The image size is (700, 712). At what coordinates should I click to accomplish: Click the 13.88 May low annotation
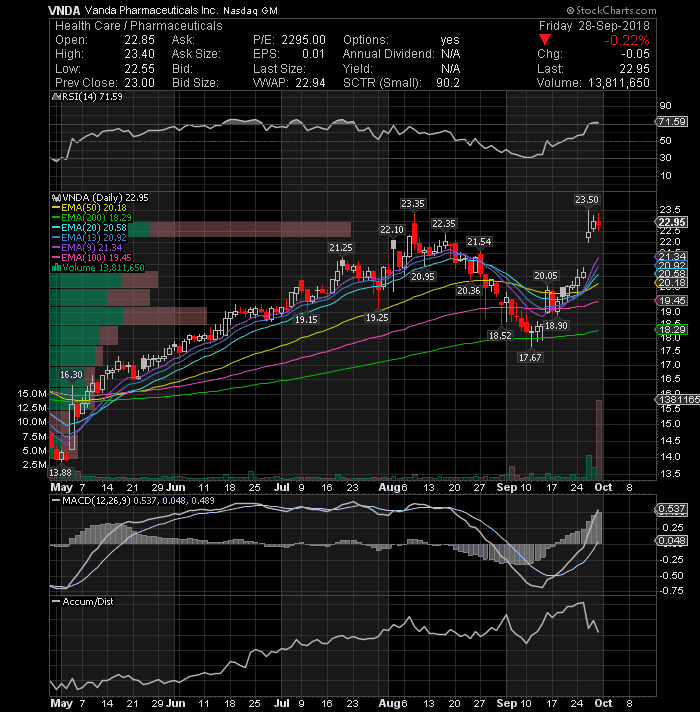tap(60, 473)
